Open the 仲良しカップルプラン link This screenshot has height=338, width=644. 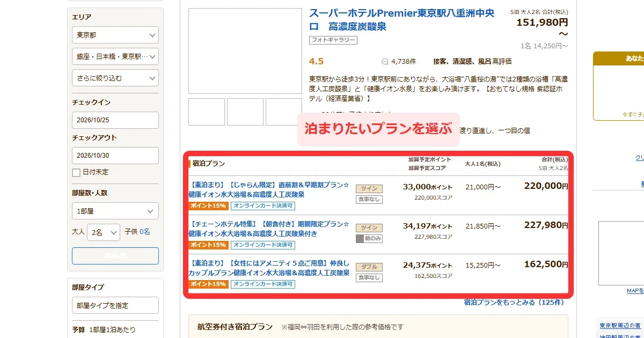tap(269, 268)
